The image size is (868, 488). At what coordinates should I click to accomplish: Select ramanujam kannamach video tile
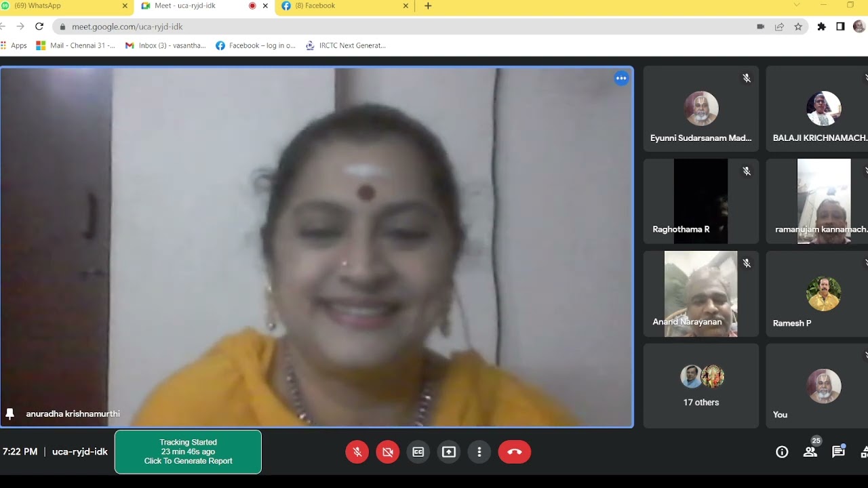tap(817, 201)
